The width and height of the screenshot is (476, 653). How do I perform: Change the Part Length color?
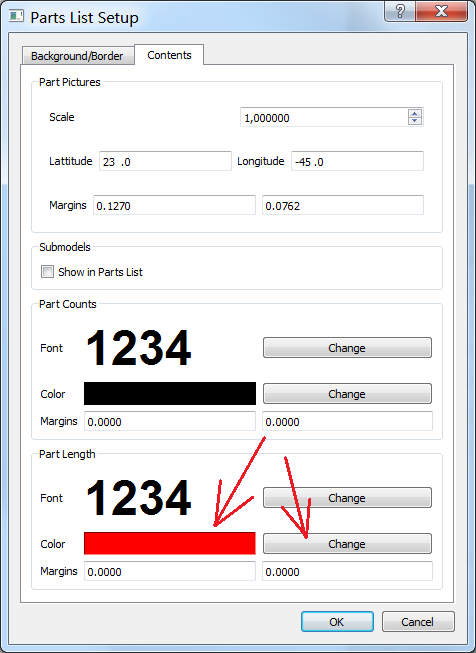(x=347, y=543)
